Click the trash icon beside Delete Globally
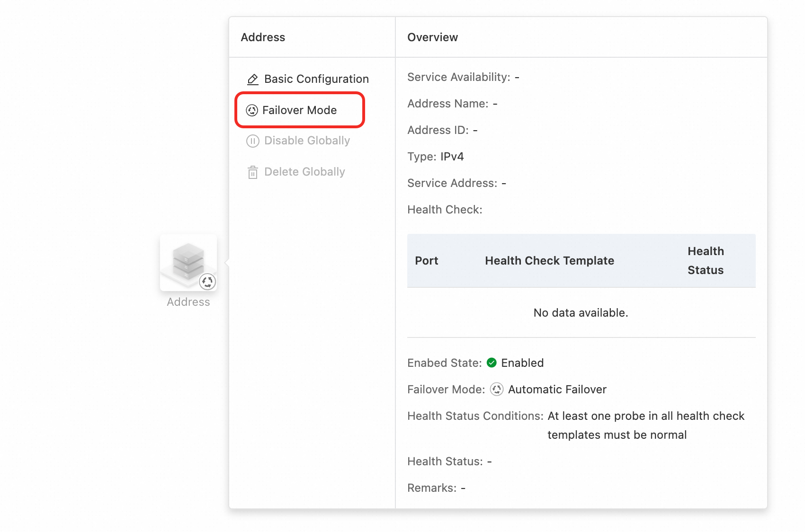Viewport: 805px width, 532px height. click(x=253, y=172)
